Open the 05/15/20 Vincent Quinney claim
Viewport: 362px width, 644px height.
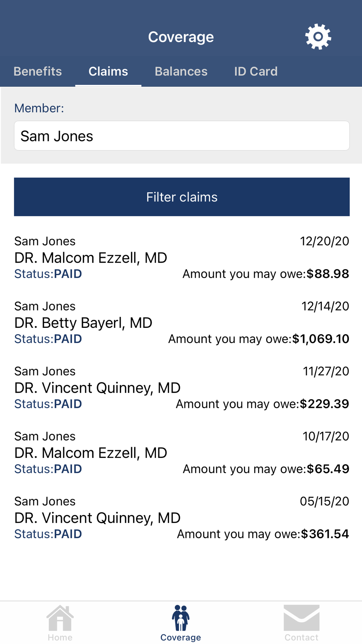pos(182,518)
